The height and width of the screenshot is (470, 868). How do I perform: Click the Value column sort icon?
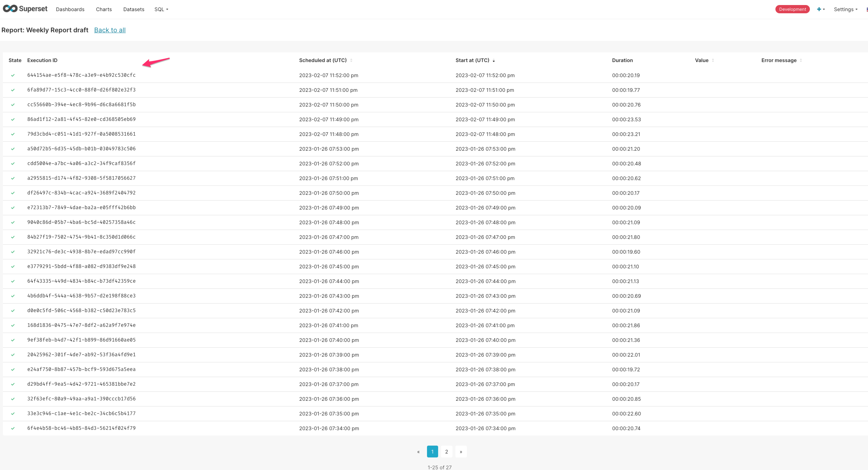coord(713,60)
